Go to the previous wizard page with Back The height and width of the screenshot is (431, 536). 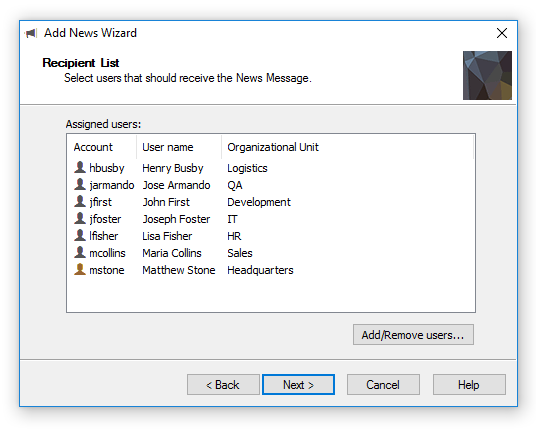223,385
